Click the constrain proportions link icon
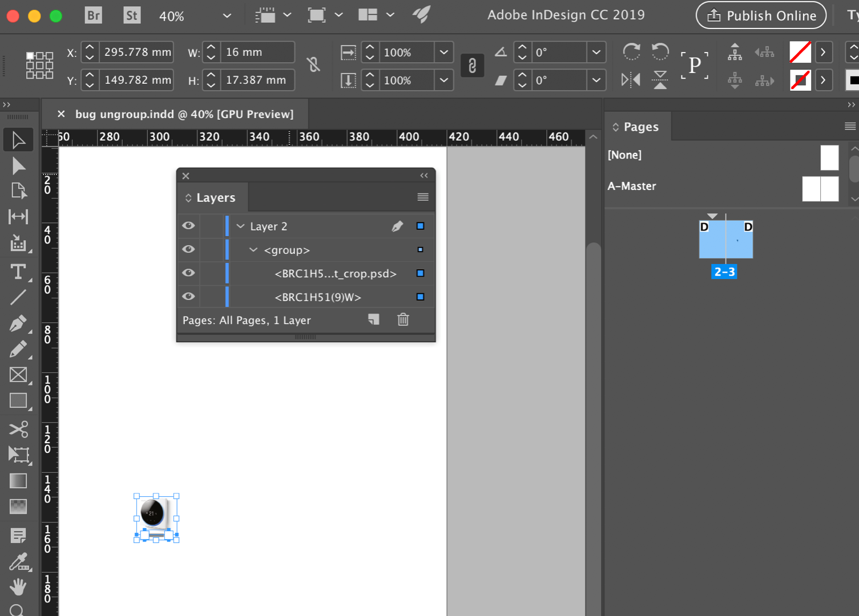 [x=472, y=66]
